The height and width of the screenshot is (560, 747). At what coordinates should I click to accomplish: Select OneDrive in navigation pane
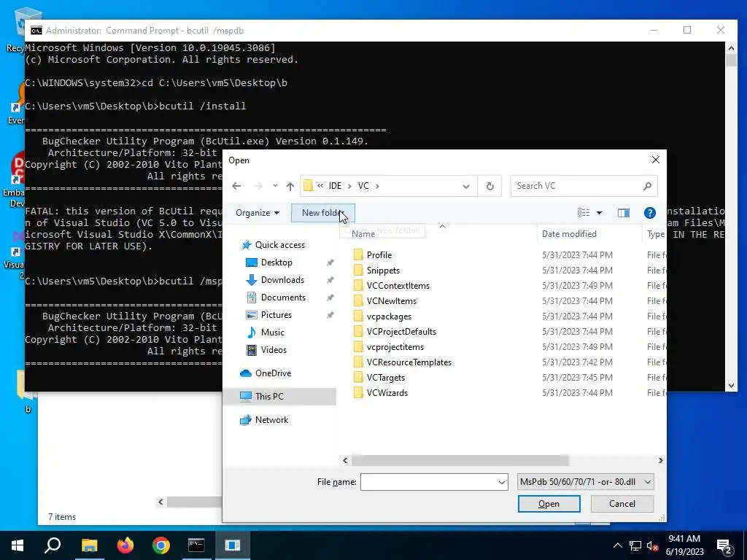coord(273,373)
